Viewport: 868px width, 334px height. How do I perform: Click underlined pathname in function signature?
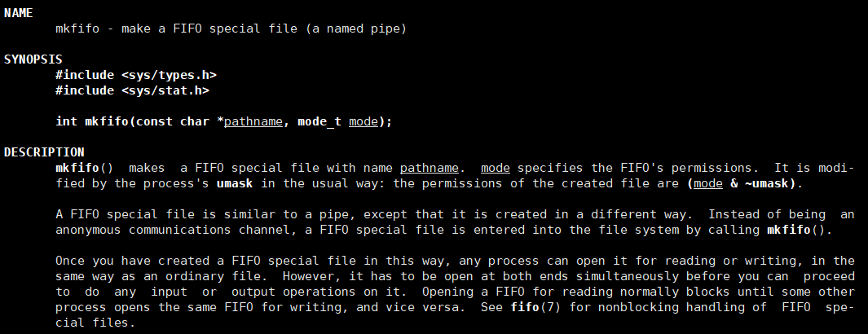pos(253,121)
